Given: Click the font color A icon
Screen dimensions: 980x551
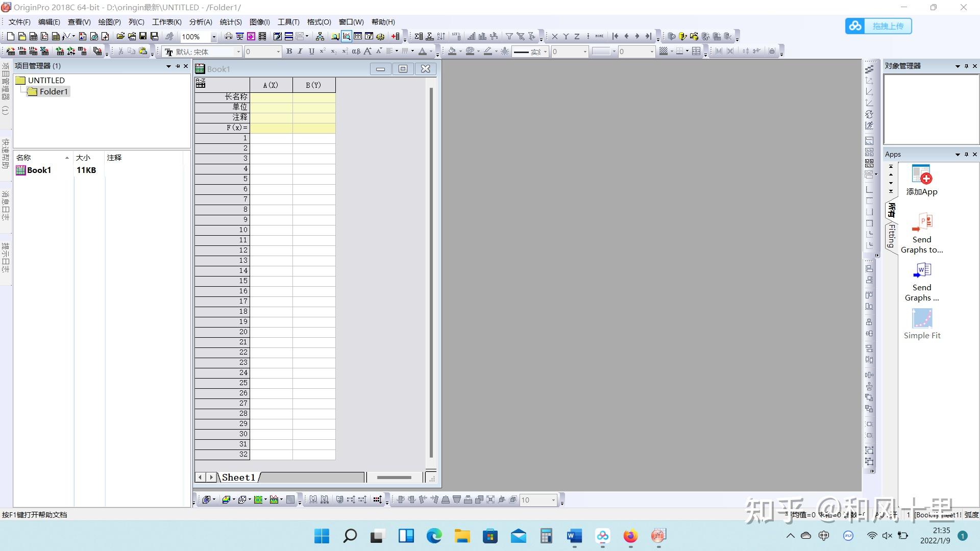Looking at the screenshot, I should (422, 51).
